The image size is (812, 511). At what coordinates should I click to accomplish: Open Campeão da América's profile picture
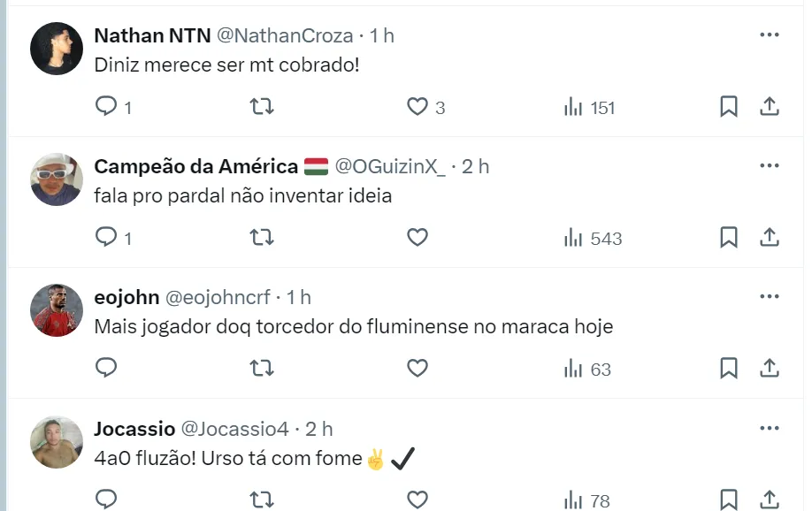coord(57,179)
